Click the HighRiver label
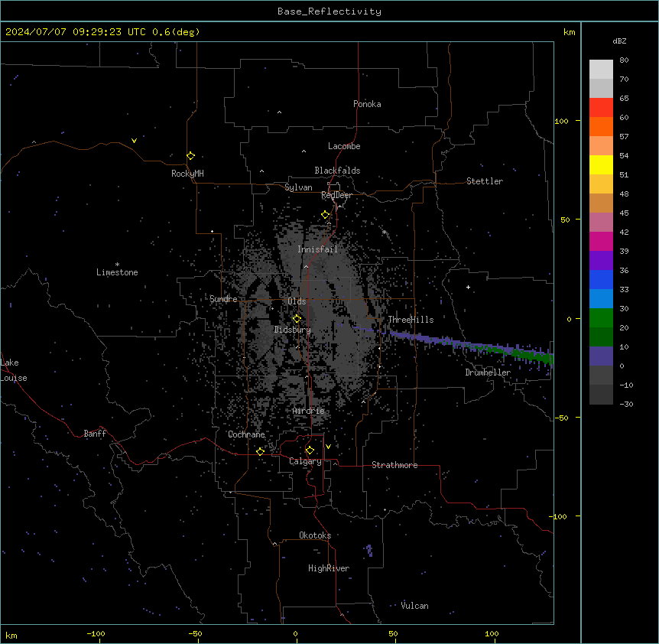 [x=329, y=568]
